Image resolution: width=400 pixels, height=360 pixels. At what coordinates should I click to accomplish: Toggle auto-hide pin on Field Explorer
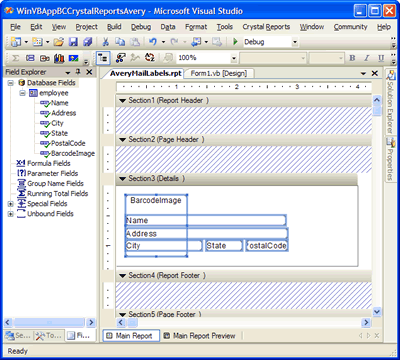[x=78, y=72]
